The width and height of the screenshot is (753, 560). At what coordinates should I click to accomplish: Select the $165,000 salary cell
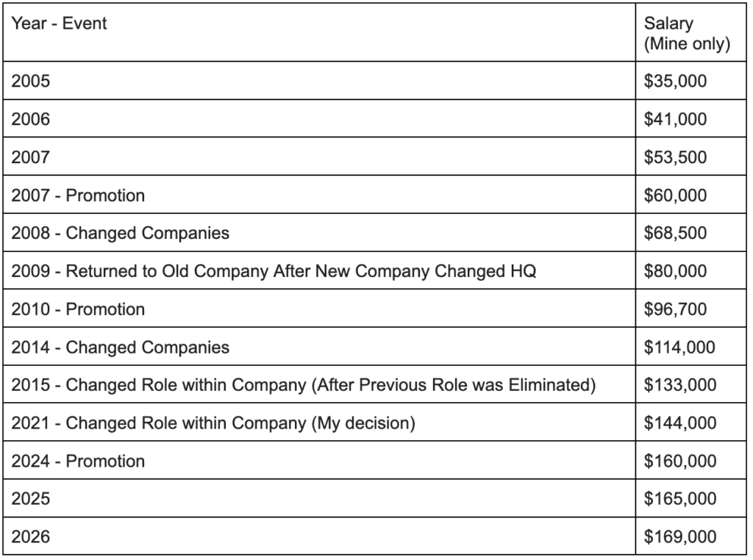(691, 498)
